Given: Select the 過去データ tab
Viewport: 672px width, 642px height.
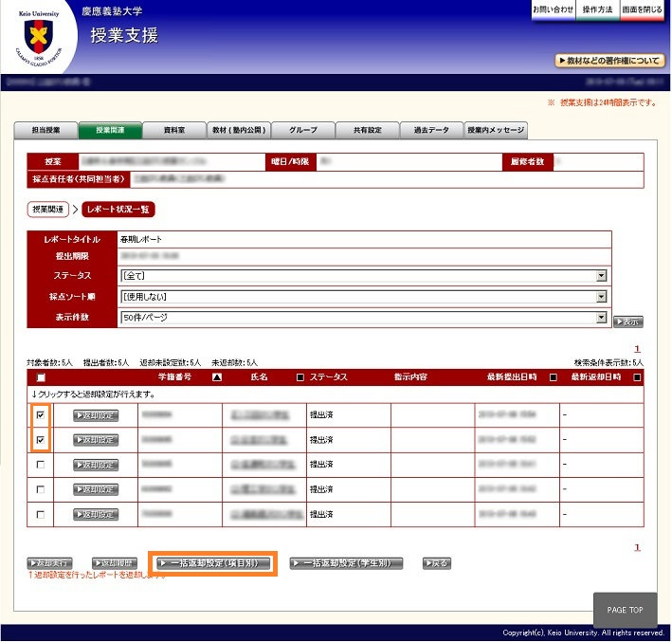Looking at the screenshot, I should click(x=431, y=131).
